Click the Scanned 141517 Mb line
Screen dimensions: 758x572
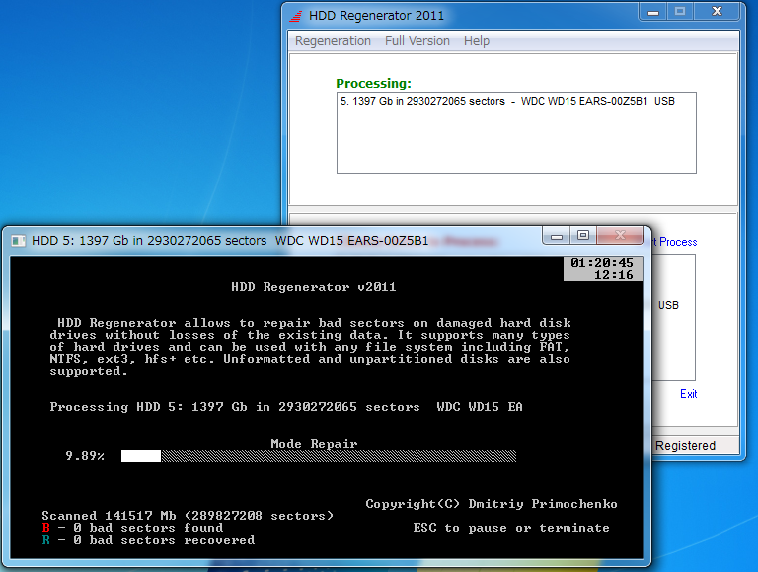[x=188, y=516]
